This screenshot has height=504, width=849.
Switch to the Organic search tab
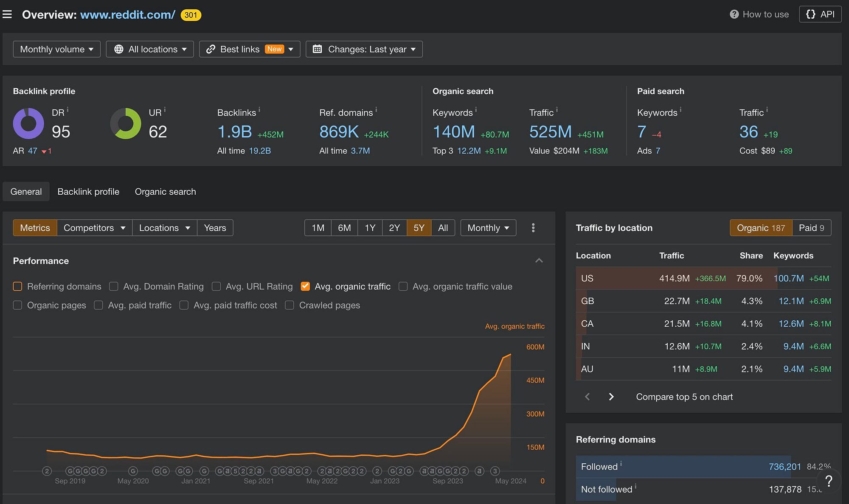[x=165, y=192]
